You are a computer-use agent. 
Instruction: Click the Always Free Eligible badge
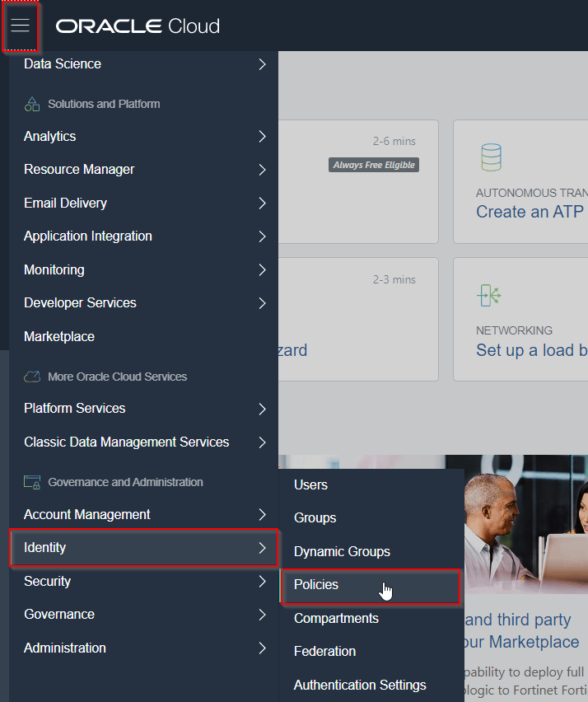pos(373,165)
